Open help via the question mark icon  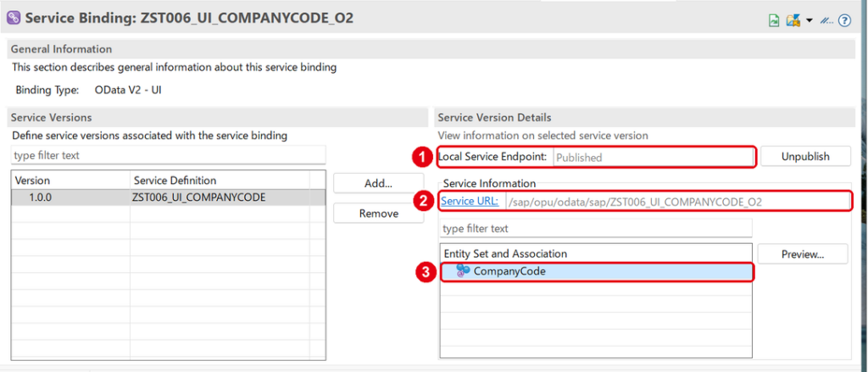click(844, 20)
